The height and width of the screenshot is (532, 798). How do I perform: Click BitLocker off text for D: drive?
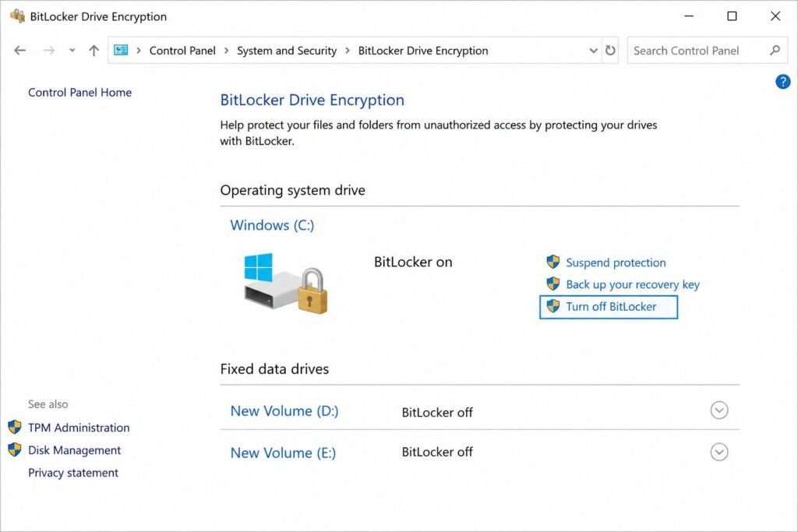coord(437,412)
